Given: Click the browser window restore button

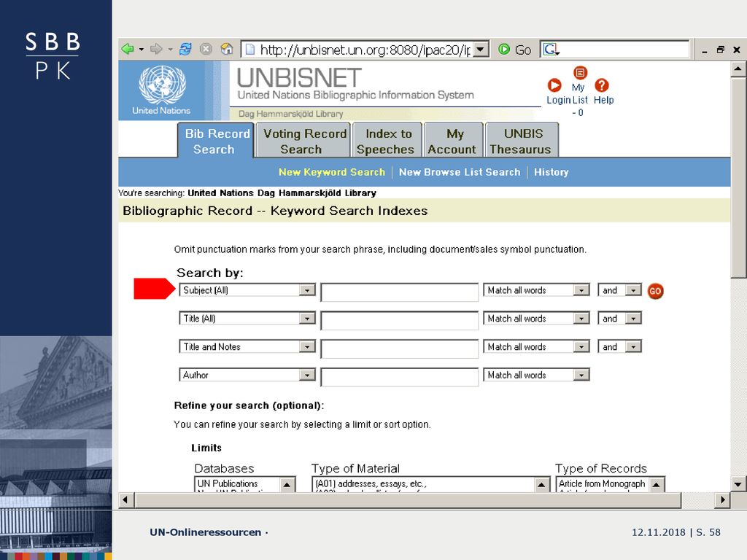Looking at the screenshot, I should tap(720, 49).
